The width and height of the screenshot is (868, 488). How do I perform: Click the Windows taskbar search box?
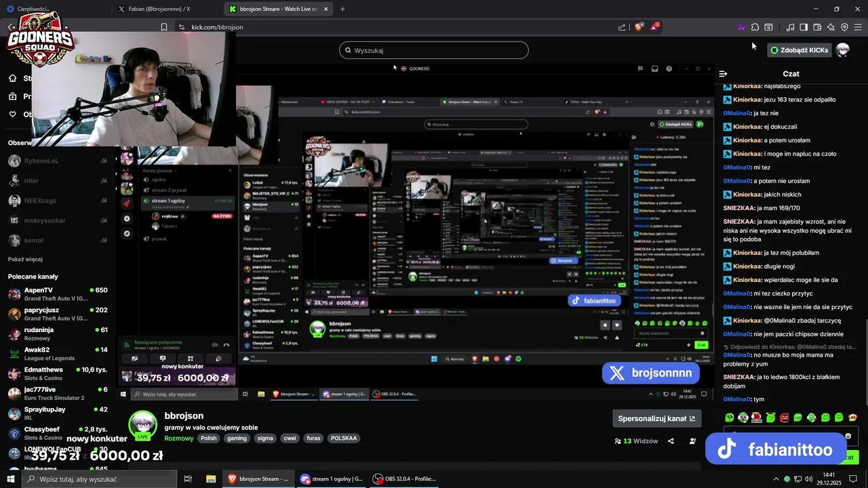click(x=99, y=479)
